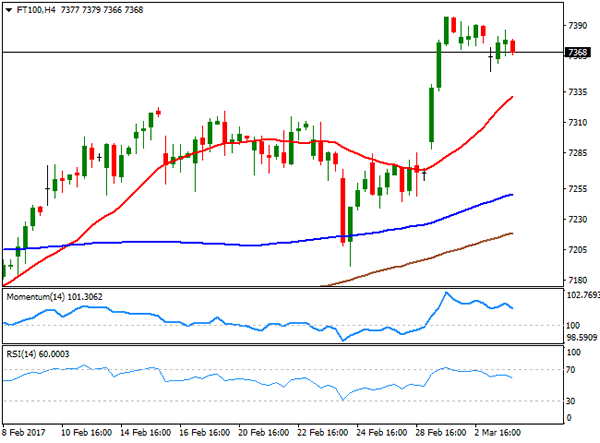Click the 2 Mar 16:00 time label
The width and height of the screenshot is (600, 443).
pos(497,433)
